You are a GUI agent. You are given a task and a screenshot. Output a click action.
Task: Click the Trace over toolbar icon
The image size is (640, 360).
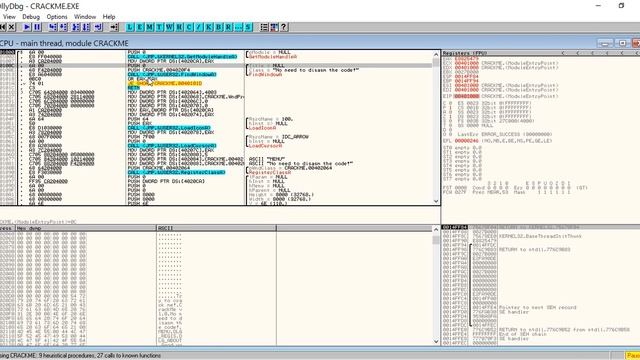tap(86, 27)
